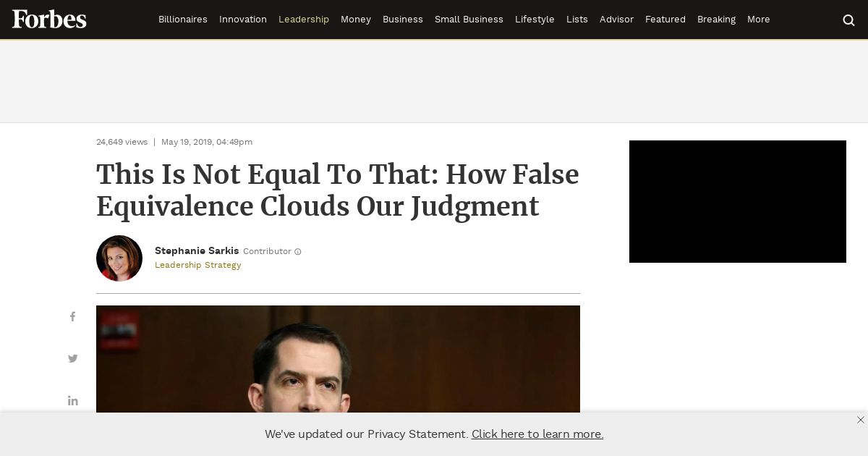868x456 pixels.
Task: Expand the More navigation menu
Action: [759, 20]
